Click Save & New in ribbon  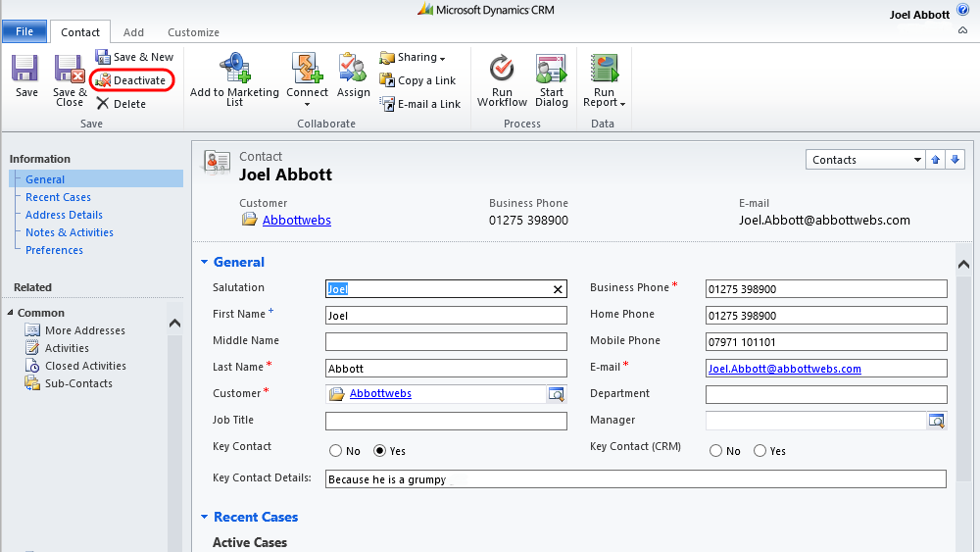pyautogui.click(x=134, y=57)
